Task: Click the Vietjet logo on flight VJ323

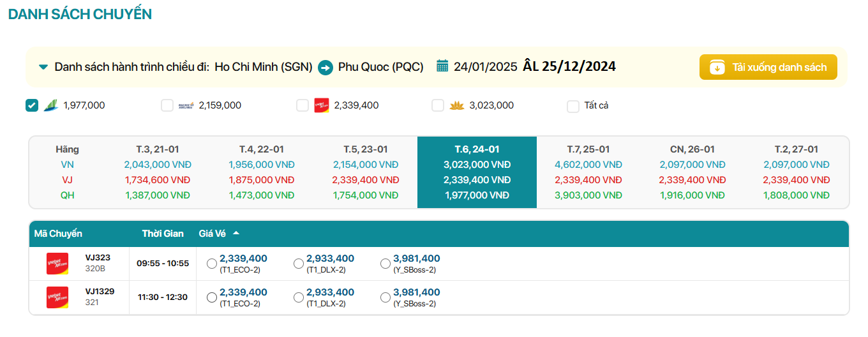Action: click(x=57, y=264)
